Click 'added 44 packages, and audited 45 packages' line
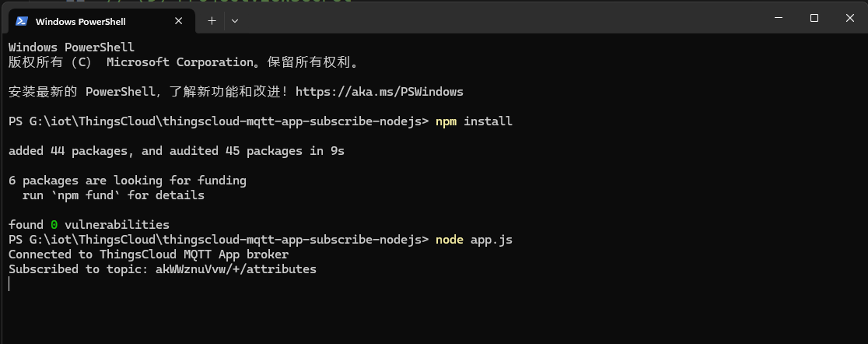Image resolution: width=868 pixels, height=344 pixels. (x=177, y=151)
